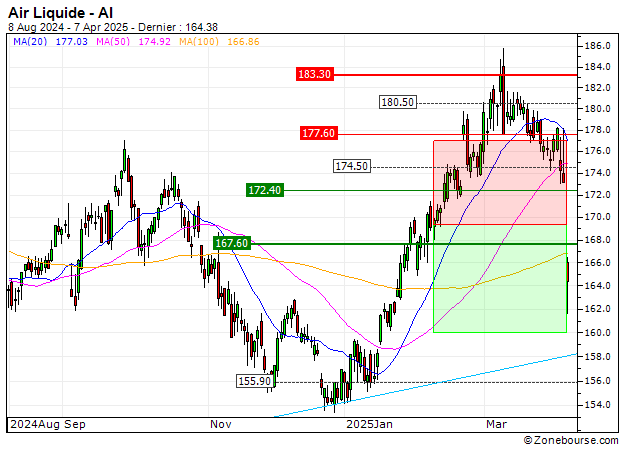The width and height of the screenshot is (625, 450).
Task: Click the 174.50 price level box
Action: point(351,166)
